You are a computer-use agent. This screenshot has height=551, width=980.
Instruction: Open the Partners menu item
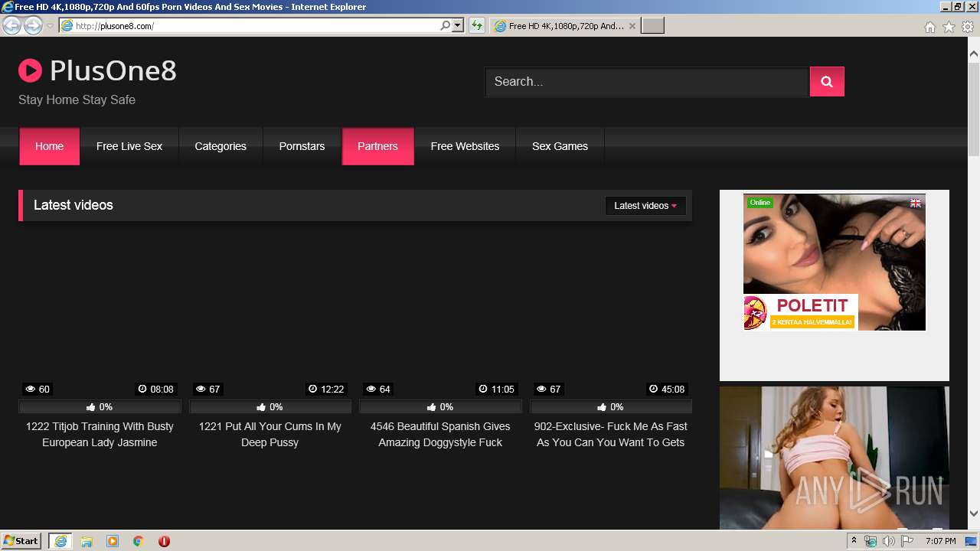coord(377,146)
